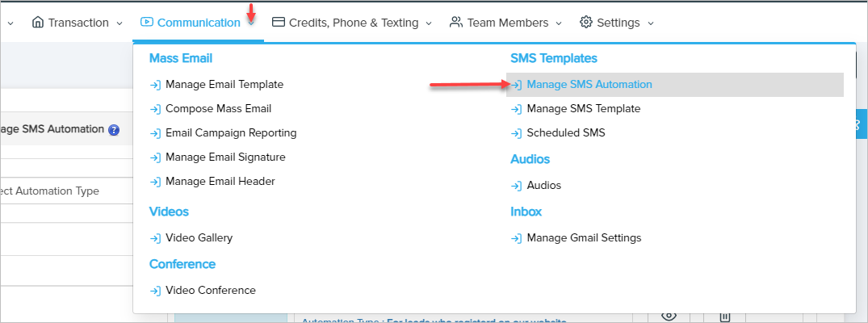The height and width of the screenshot is (323, 868).
Task: Click the Settings gear icon
Action: [x=586, y=23]
